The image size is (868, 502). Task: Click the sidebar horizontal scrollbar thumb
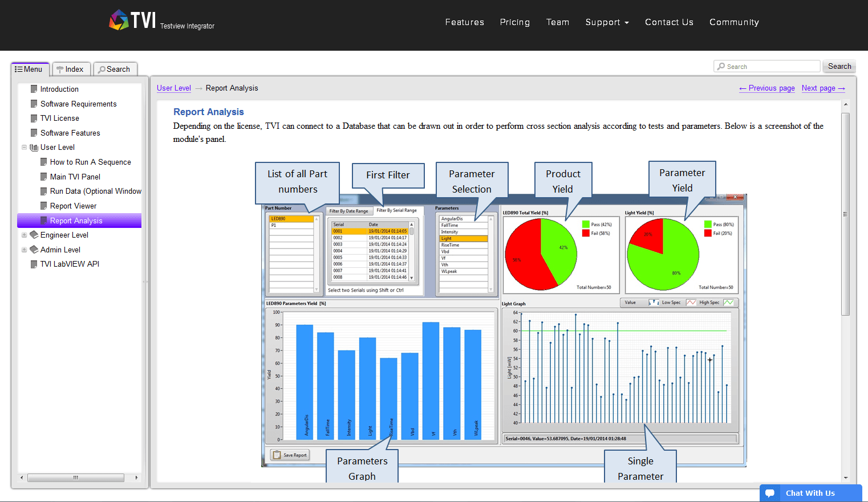pyautogui.click(x=76, y=477)
